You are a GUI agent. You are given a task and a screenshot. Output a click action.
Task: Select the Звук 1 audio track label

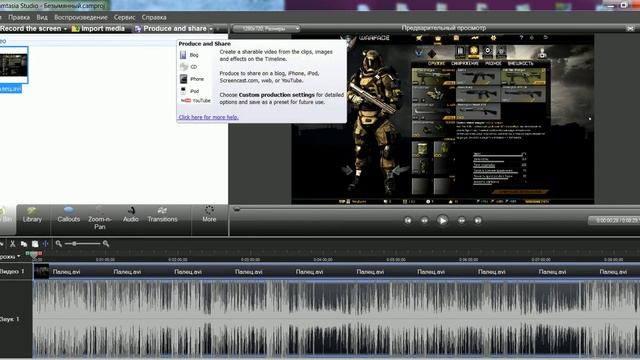(10, 319)
